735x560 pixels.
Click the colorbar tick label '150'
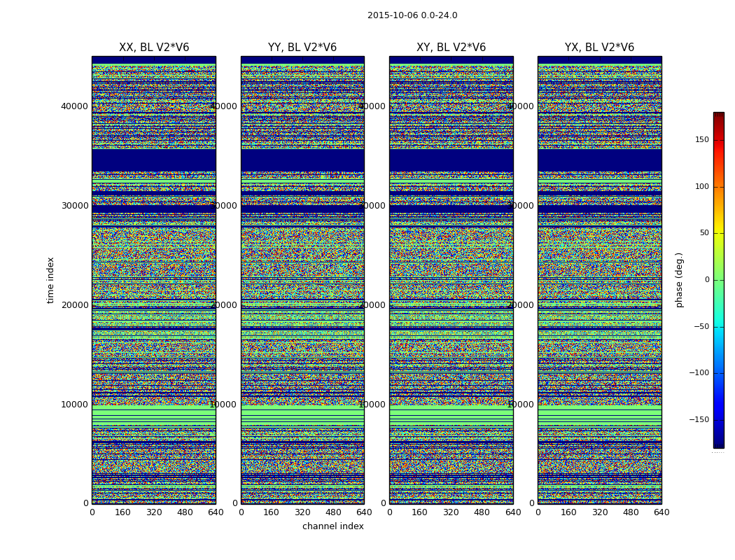701,140
